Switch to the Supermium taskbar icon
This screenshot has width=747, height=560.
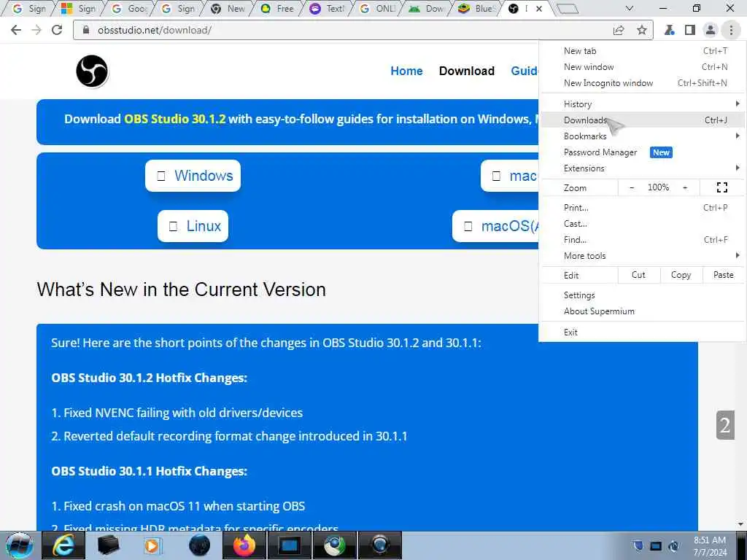[x=334, y=545]
